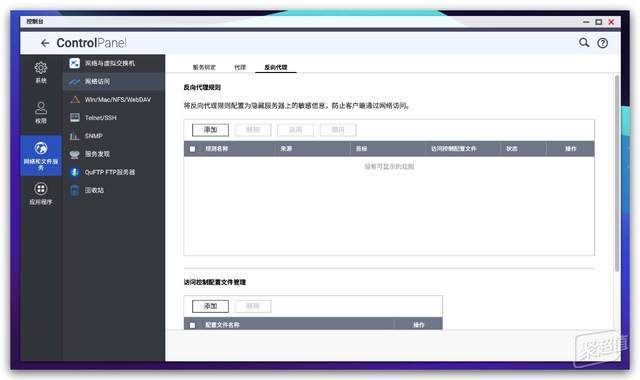The width and height of the screenshot is (640, 380).
Task: Click 移除 under 访问控制配置文件管理
Action: 253,306
